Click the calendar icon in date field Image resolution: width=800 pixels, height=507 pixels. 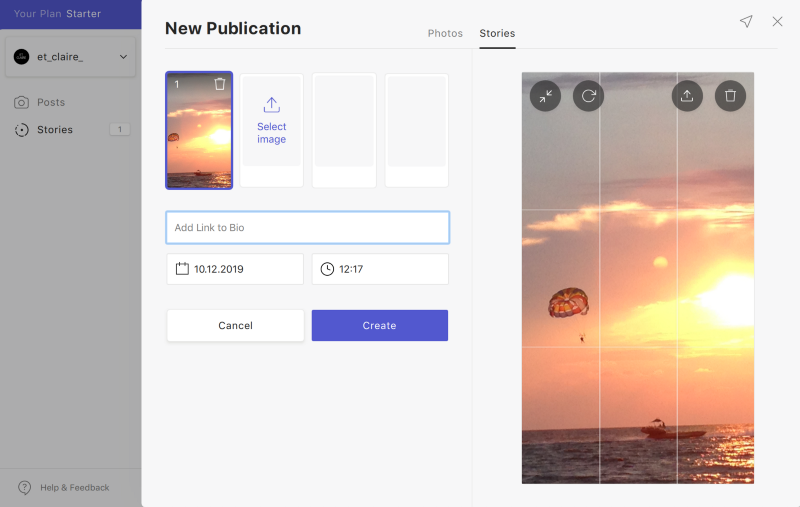pos(182,269)
